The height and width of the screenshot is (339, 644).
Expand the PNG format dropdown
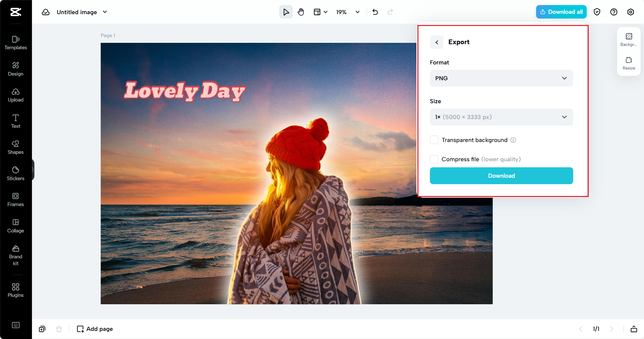point(501,78)
